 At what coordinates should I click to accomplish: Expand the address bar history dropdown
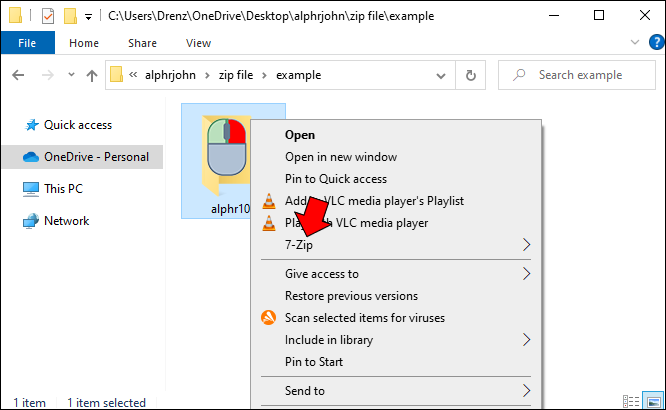pos(441,75)
